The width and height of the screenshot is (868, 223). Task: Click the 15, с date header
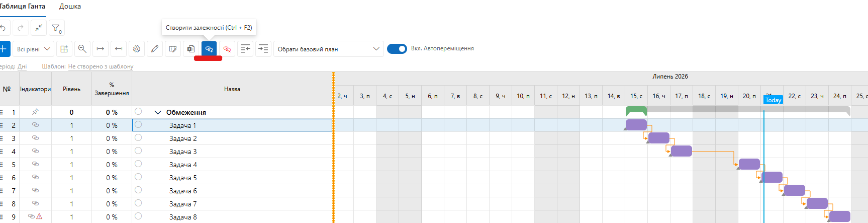(636, 96)
